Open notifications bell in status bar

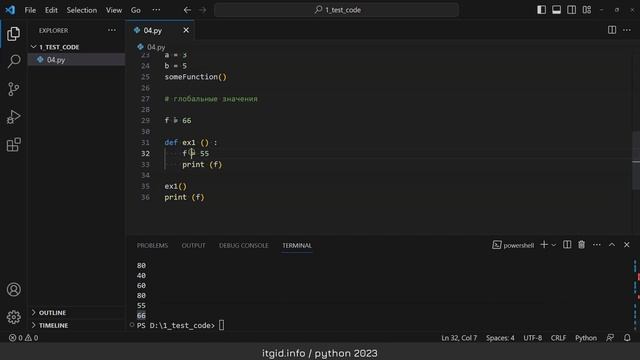(x=627, y=338)
